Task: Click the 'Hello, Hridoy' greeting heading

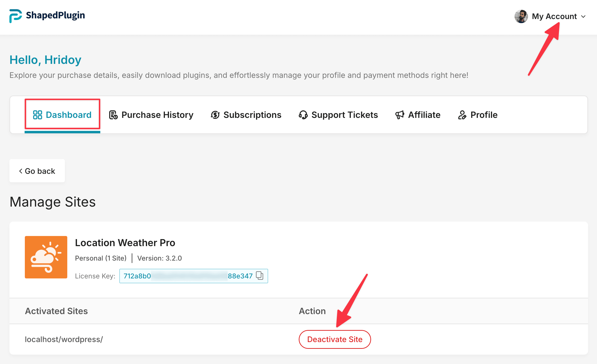Action: point(45,60)
